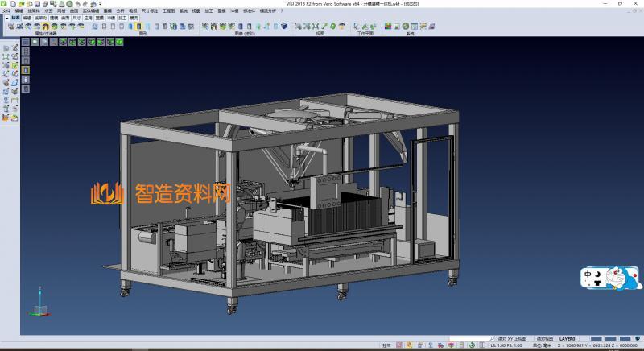Open the color palette icon in 系统 group
Viewport: 644px width, 351px height.
pyautogui.click(x=388, y=27)
